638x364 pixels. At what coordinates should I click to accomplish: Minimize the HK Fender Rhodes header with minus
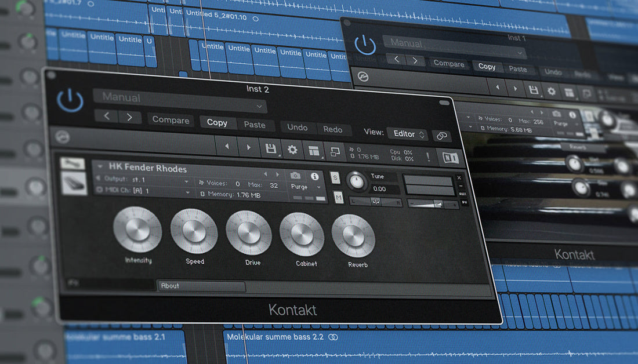pyautogui.click(x=461, y=186)
